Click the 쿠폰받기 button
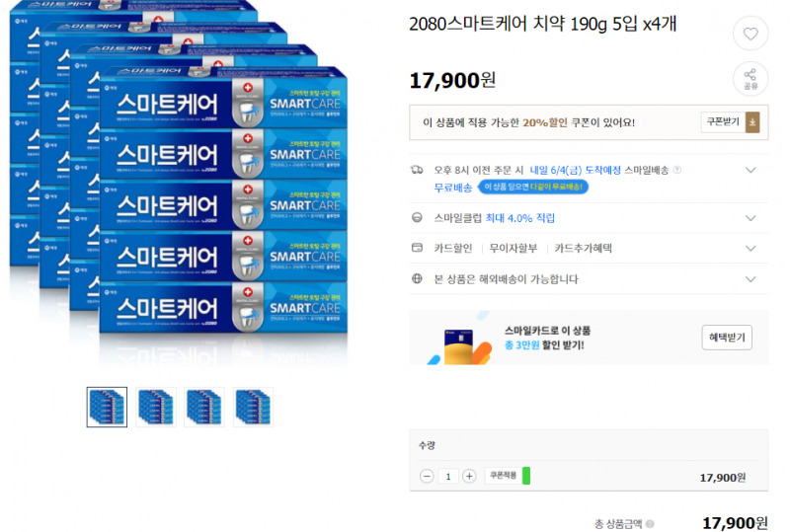Viewport: 790px width, 532px height. point(723,122)
